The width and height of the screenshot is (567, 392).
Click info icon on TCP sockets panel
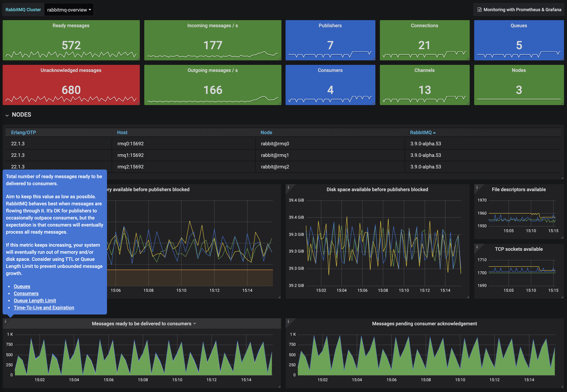(x=477, y=247)
